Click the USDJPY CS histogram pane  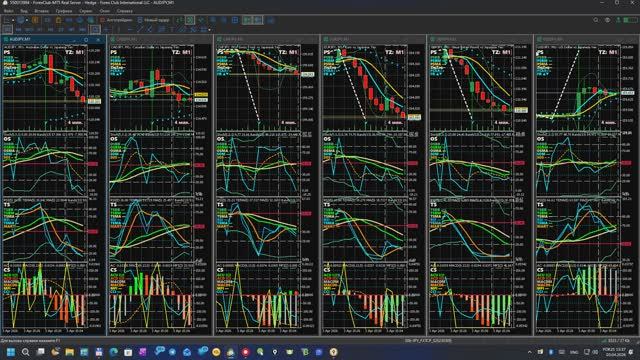[578, 296]
